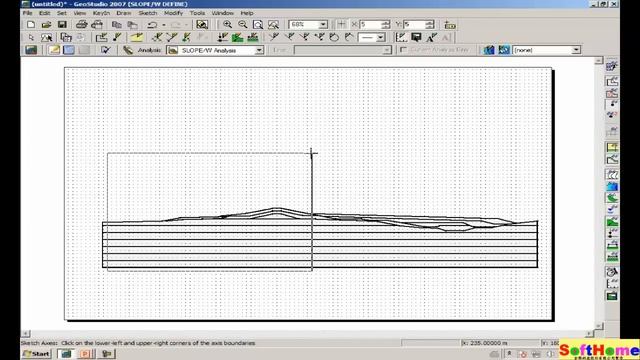The width and height of the screenshot is (640, 360).
Task: Open the line style dropdown
Action: (x=380, y=38)
